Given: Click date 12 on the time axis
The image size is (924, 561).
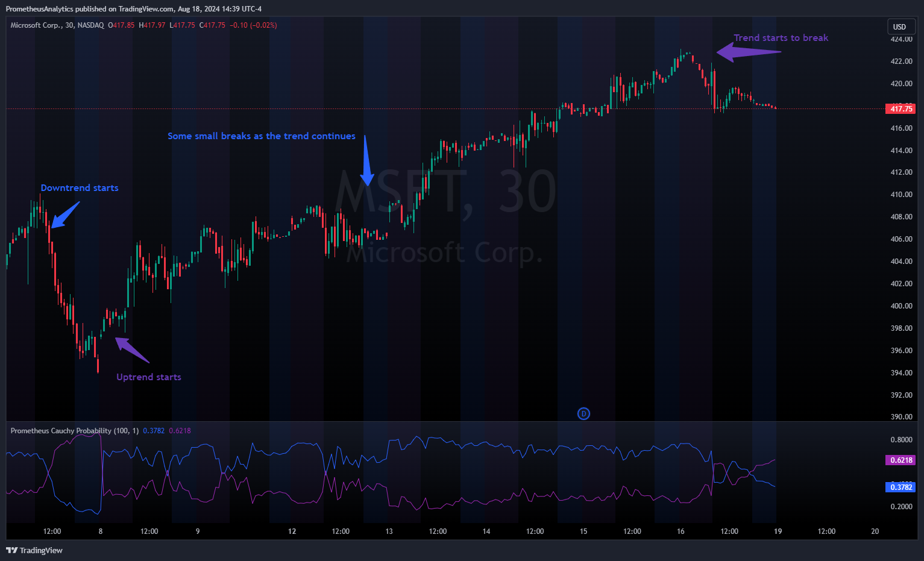Looking at the screenshot, I should point(292,531).
